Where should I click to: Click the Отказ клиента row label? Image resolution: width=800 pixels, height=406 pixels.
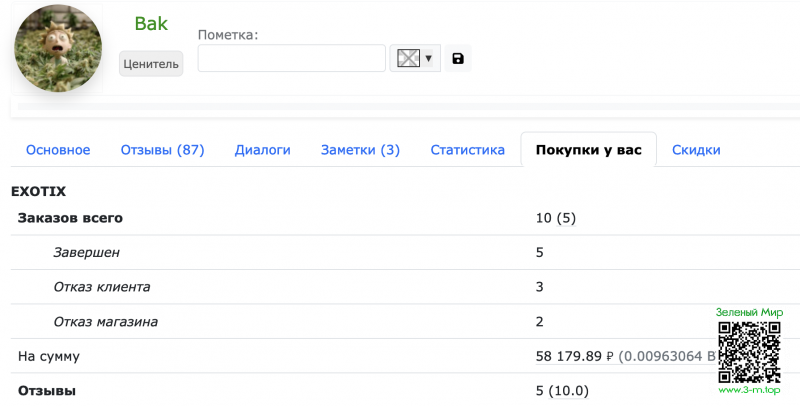101,287
